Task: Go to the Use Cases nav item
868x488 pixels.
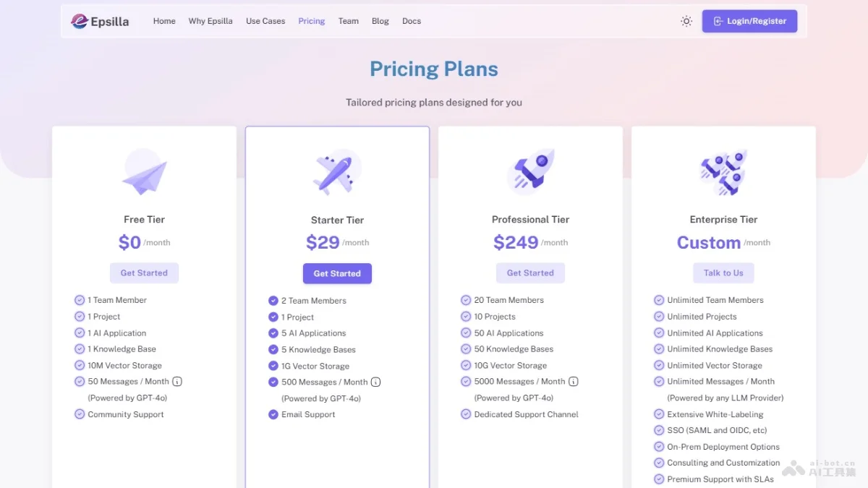Action: click(265, 21)
